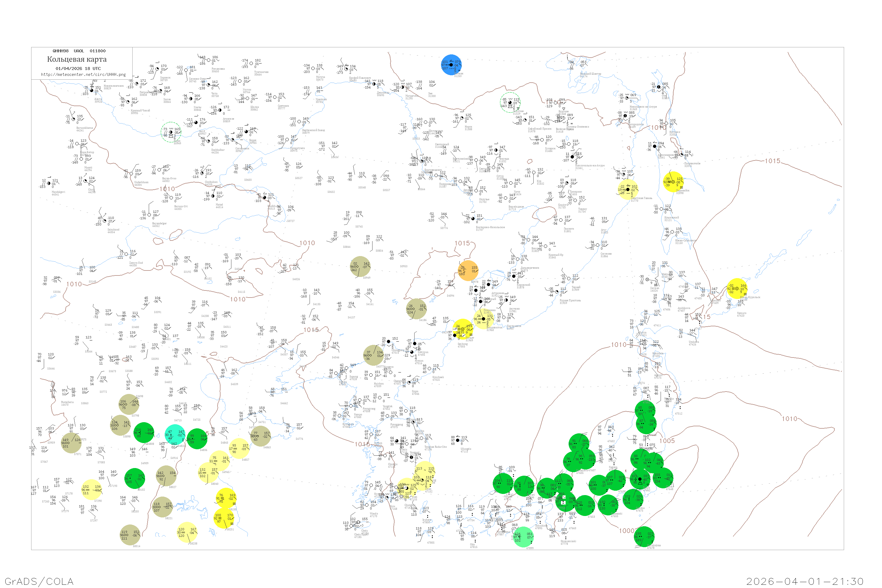Click the 2026-04-01-21:30 timestamp
Screen dimensions: 882x588
pos(805,581)
